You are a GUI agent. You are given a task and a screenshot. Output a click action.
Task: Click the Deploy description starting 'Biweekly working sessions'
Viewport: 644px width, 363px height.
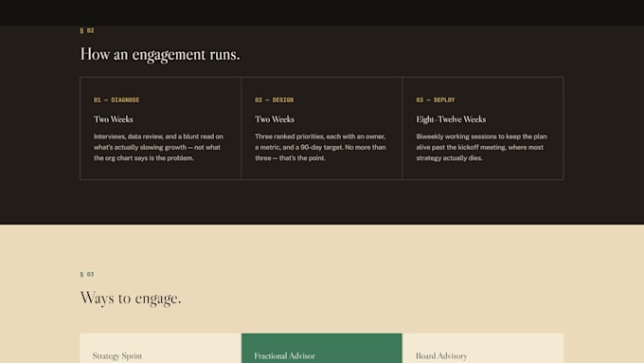(x=481, y=147)
